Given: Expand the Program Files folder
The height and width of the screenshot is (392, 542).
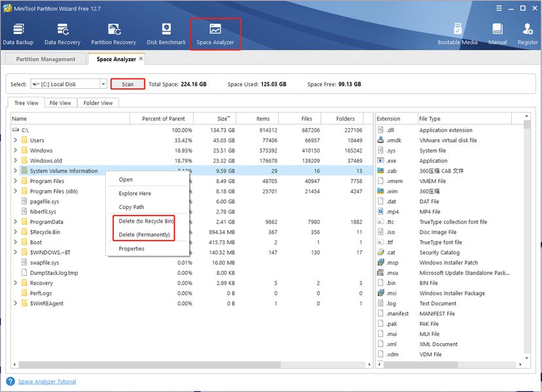Looking at the screenshot, I should tap(15, 180).
